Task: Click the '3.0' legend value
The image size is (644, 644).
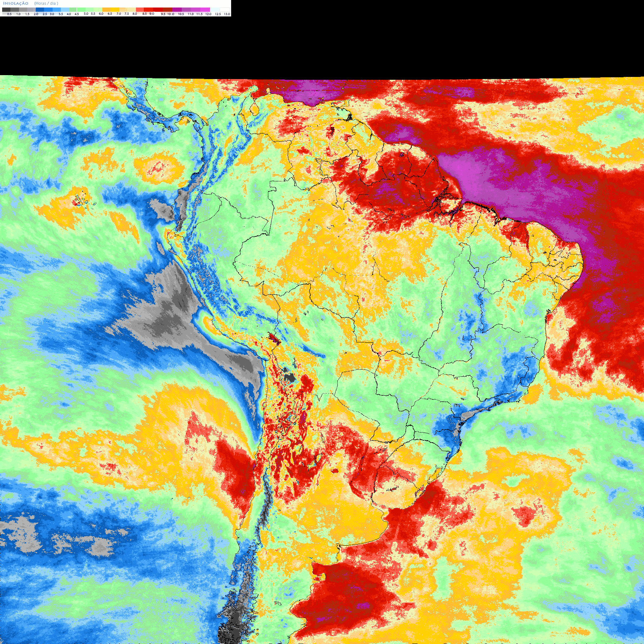Action: (x=52, y=14)
